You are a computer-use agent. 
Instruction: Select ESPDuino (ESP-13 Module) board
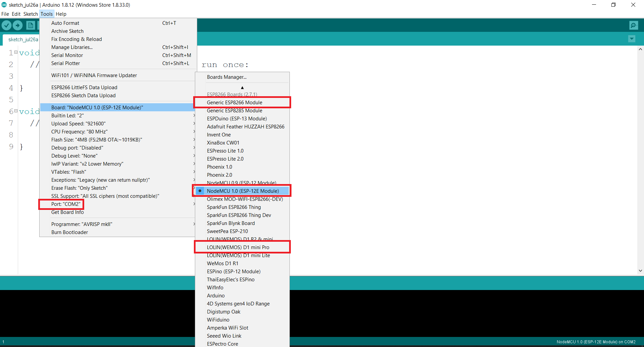[242, 119]
